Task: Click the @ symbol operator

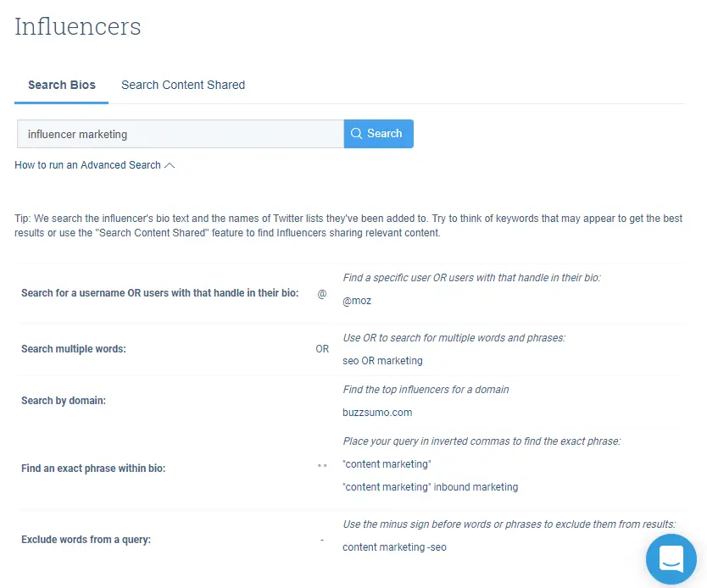Action: tap(322, 294)
